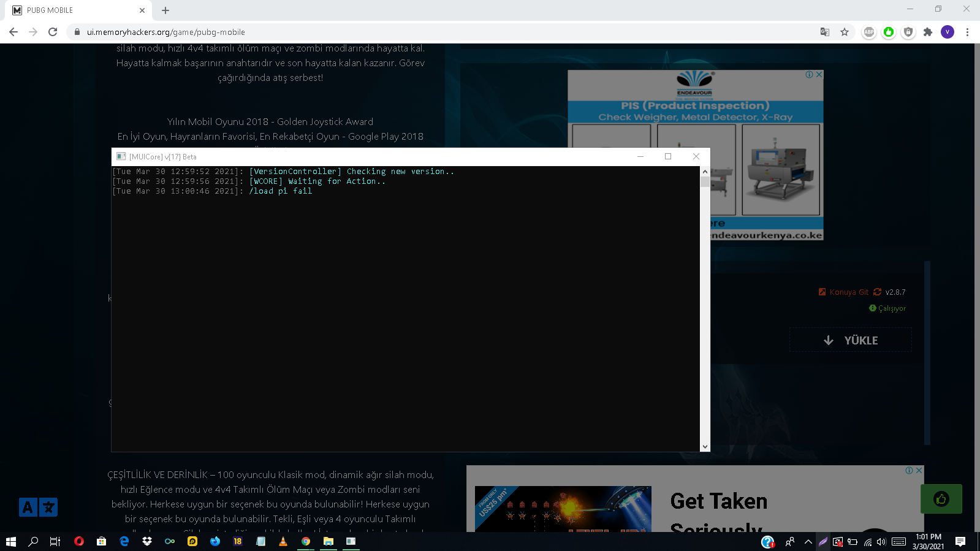Close the Endeavour product inspection ad
Screen dimensions: 980x551
tap(819, 74)
